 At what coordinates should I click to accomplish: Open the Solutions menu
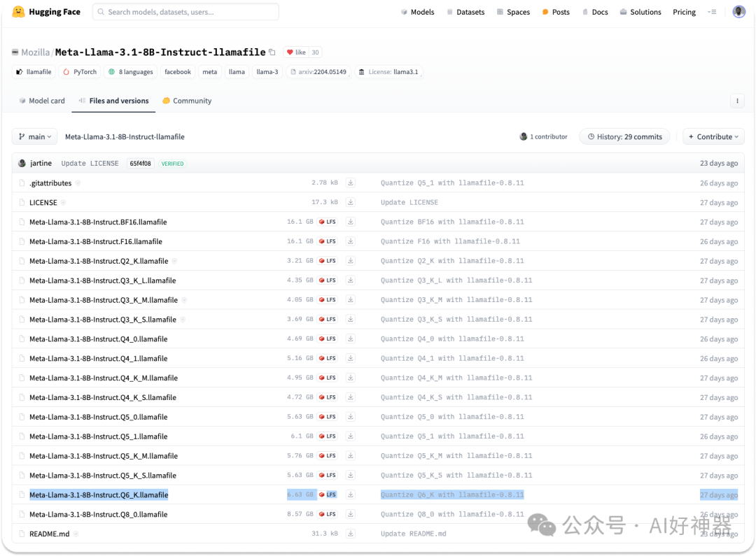click(640, 12)
